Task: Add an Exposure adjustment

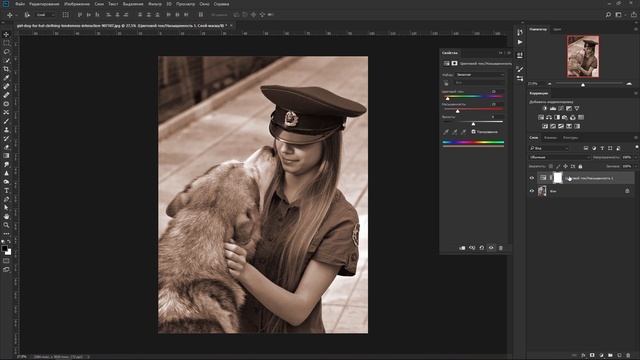Action: tap(569, 109)
